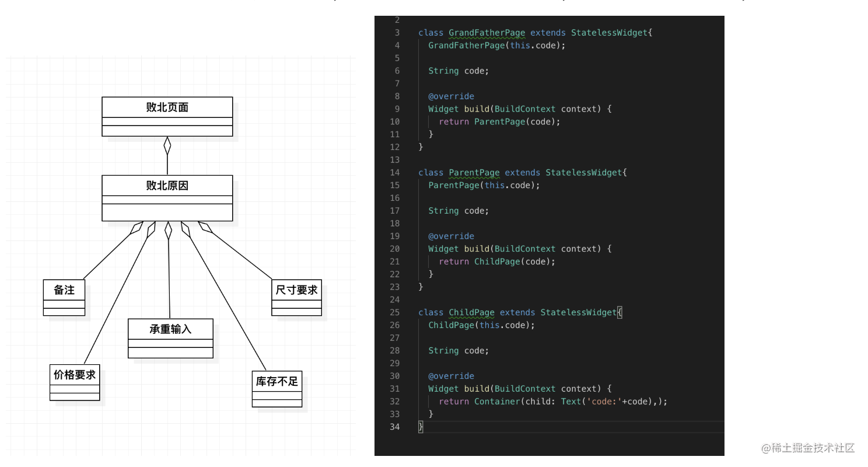Click line number 3 in the gutter
Image resolution: width=868 pixels, height=467 pixels.
pyautogui.click(x=397, y=33)
